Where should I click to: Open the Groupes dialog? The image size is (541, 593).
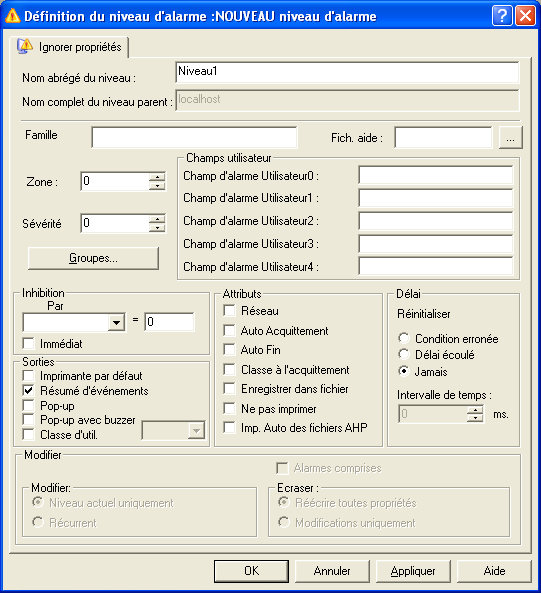click(x=93, y=258)
